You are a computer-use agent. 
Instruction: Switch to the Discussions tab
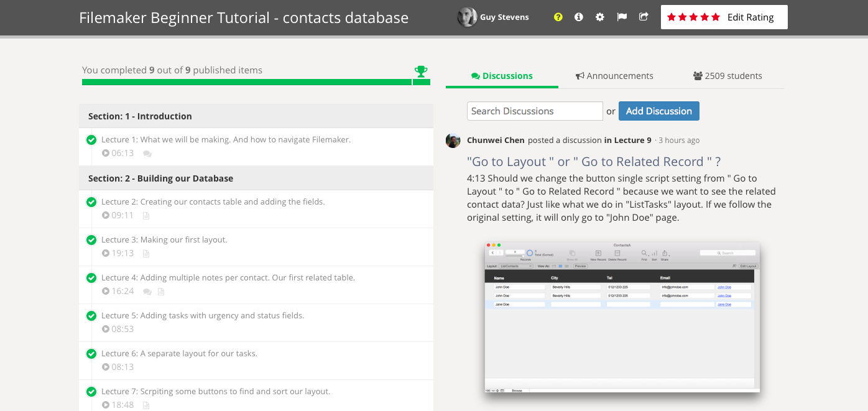[x=502, y=76]
